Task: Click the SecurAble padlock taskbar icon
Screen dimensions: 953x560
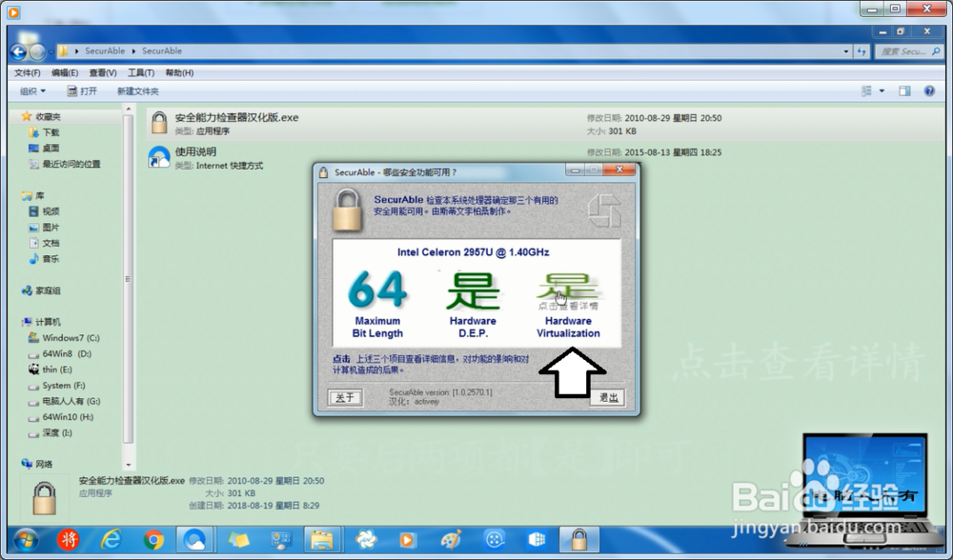Action: tap(578, 539)
